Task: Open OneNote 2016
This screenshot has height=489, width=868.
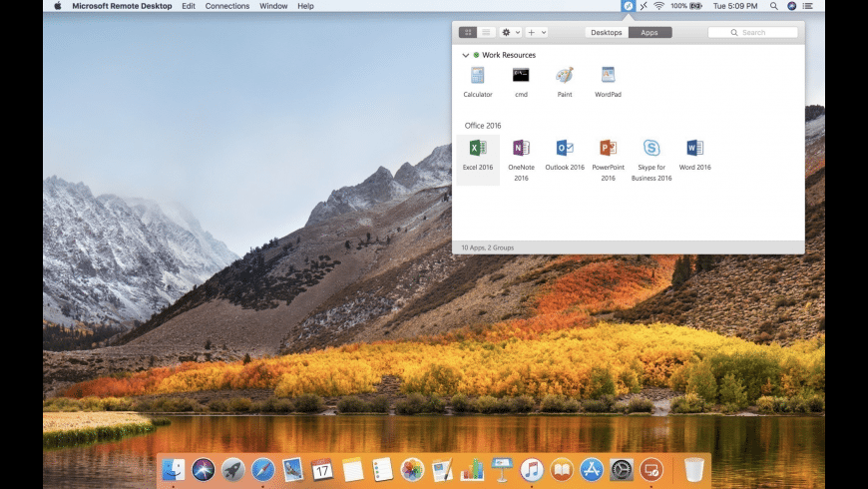Action: coord(521,149)
